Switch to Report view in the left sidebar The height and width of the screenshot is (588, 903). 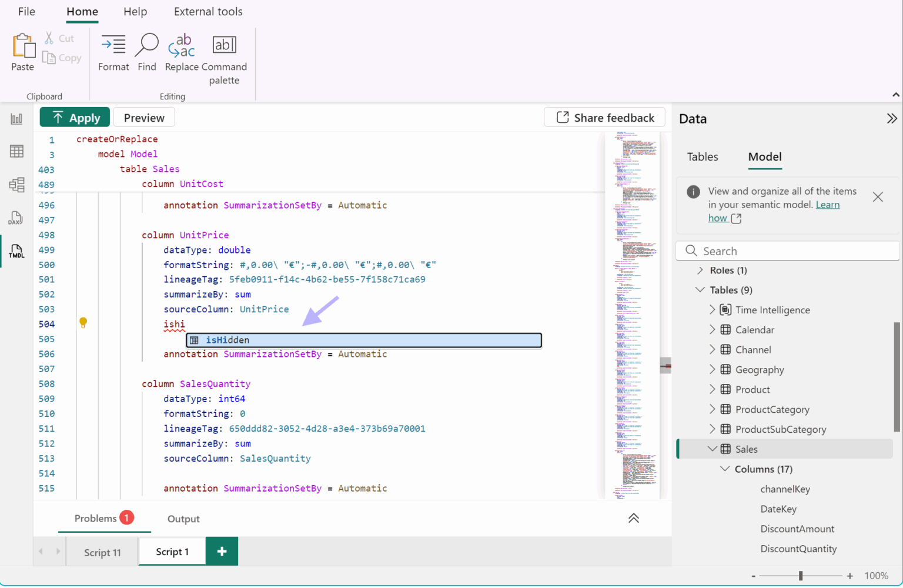16,118
